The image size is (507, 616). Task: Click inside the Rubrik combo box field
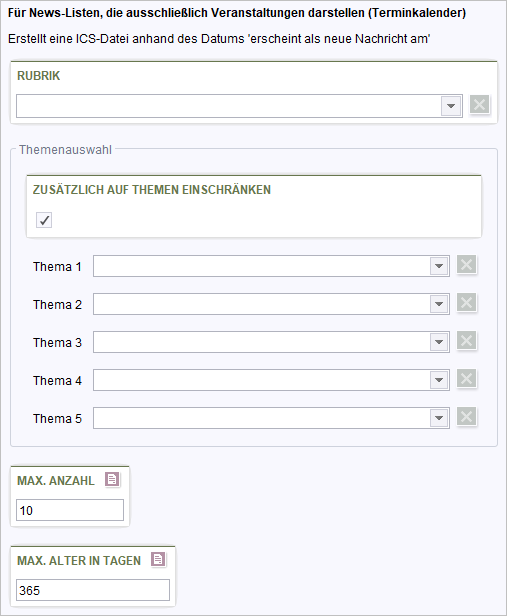click(x=229, y=106)
